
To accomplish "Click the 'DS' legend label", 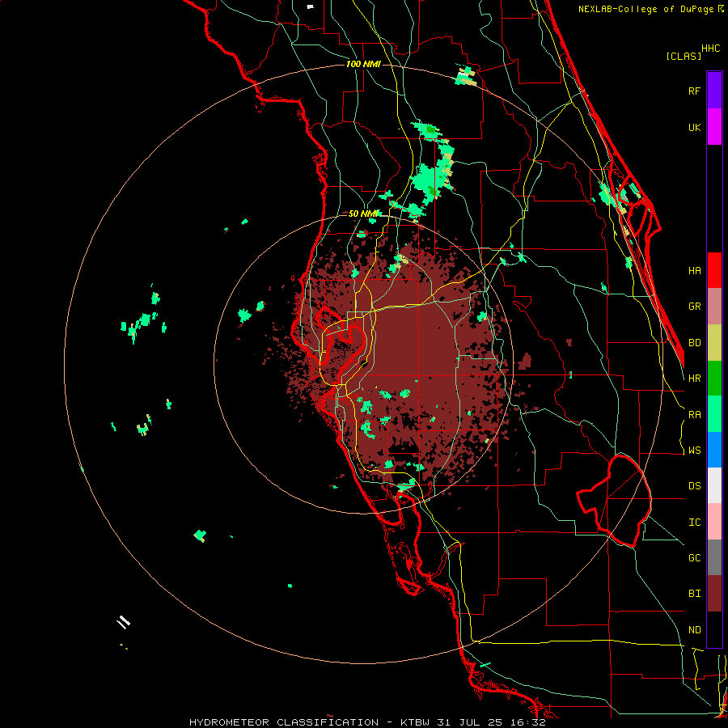I will 694,486.
